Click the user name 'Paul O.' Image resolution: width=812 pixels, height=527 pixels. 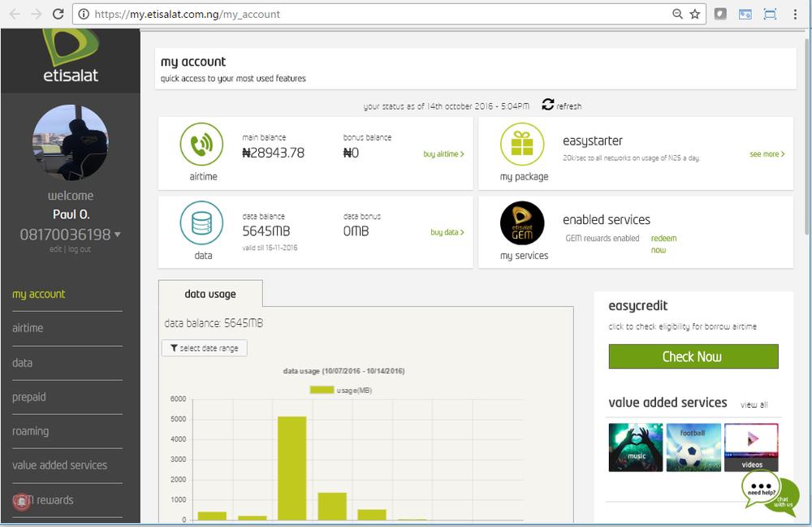point(71,214)
